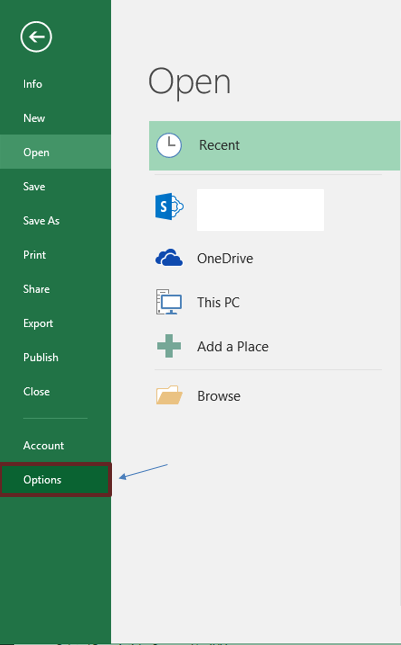Select the Recent clock icon
This screenshot has height=645, width=401.
point(169,145)
